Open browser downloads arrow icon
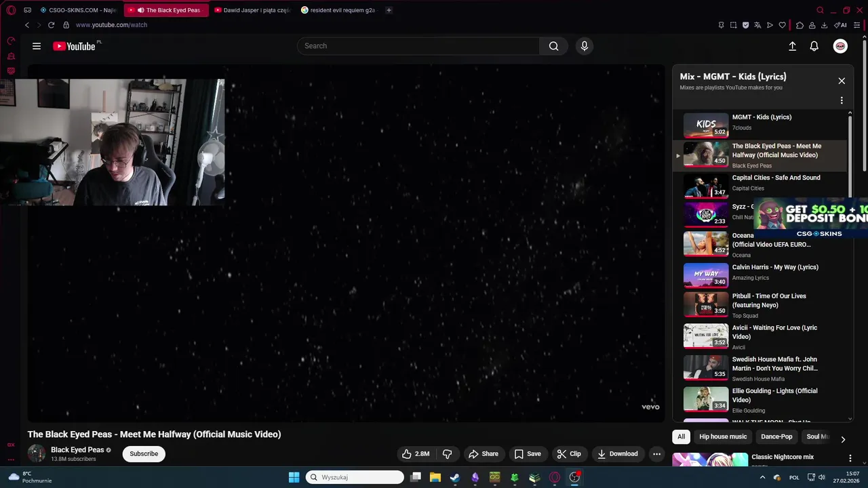 point(824,25)
